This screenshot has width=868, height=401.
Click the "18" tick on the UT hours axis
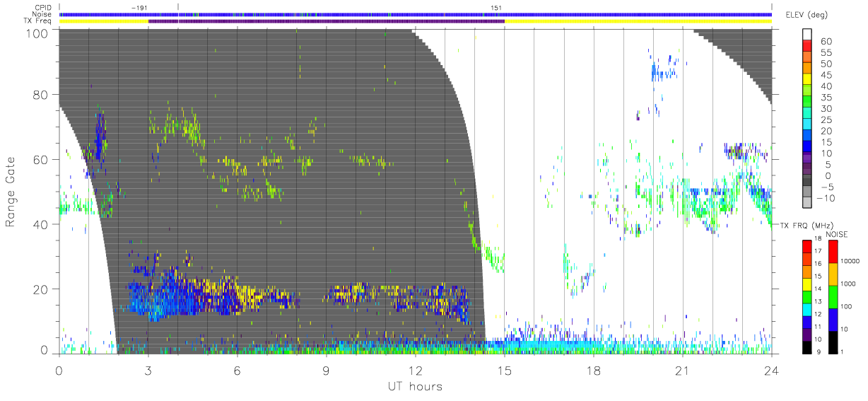593,371
